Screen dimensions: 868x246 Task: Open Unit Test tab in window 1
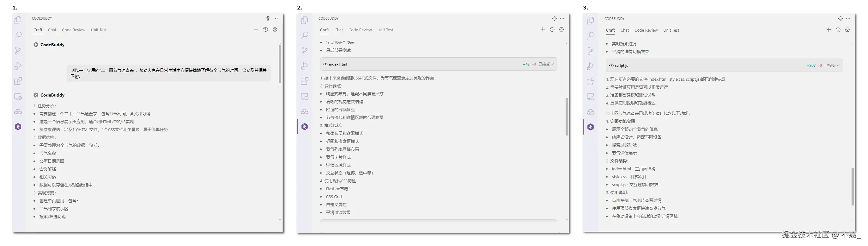98,30
